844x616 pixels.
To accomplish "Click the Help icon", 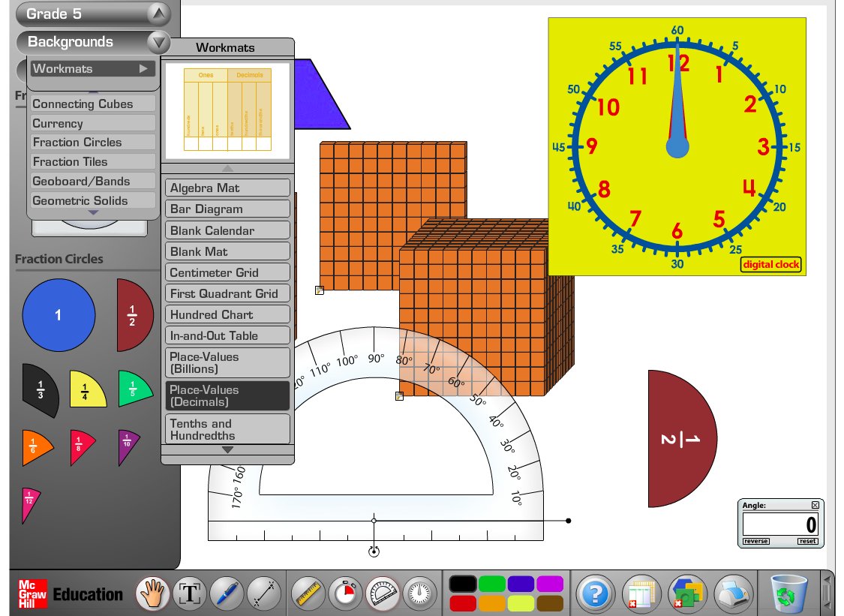I will [595, 593].
